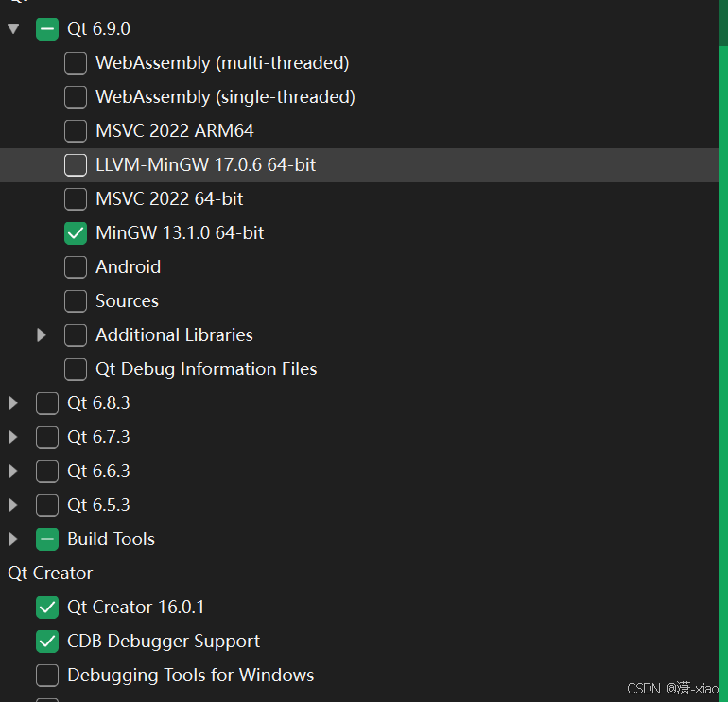Screen dimensions: 728x702
Task: Uncheck CDB Debugger Support checkbox
Action: click(x=47, y=642)
